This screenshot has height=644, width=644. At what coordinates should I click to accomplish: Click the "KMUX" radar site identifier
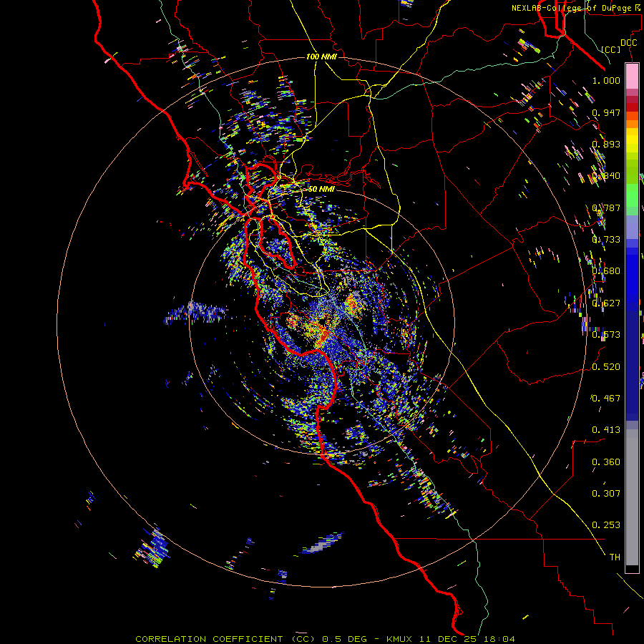[x=399, y=639]
